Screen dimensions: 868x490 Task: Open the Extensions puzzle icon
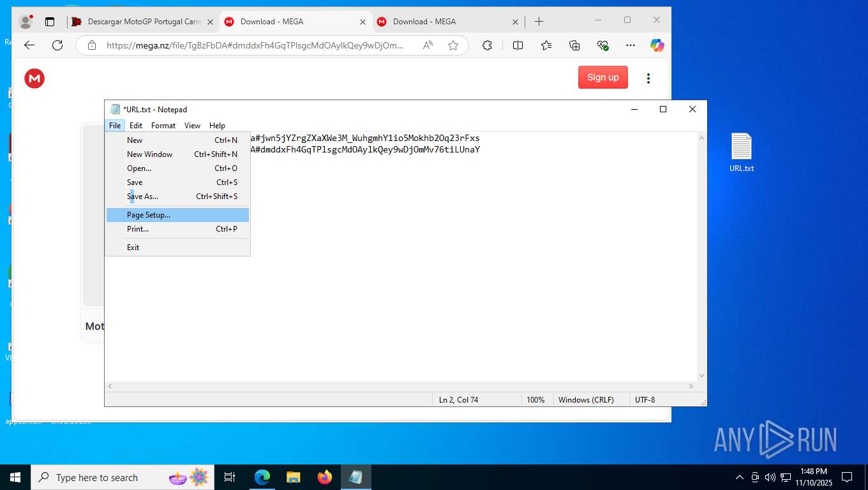click(488, 45)
